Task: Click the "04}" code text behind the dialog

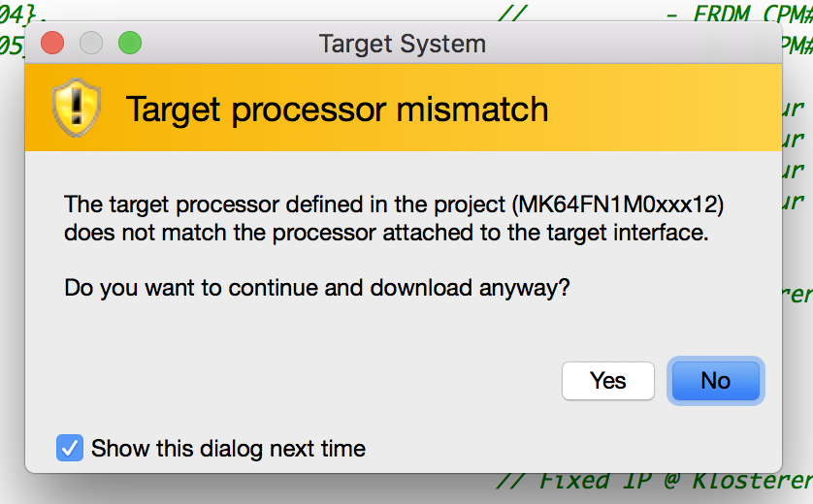Action: pos(21,14)
